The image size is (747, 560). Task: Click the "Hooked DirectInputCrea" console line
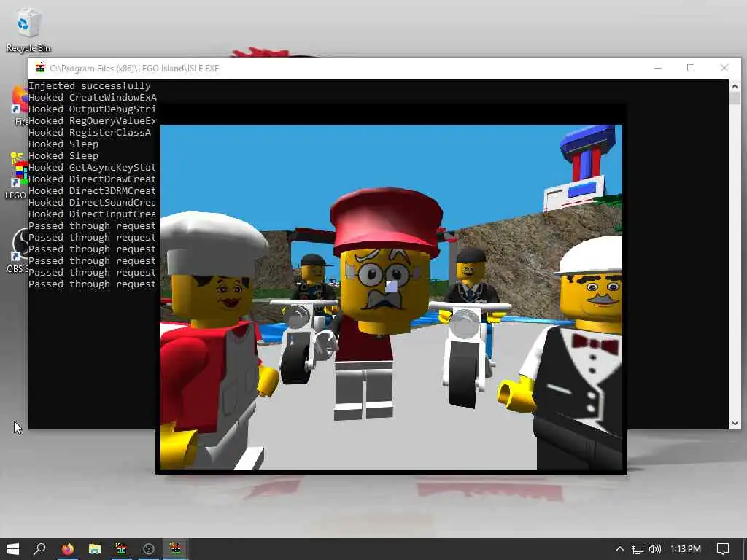coord(92,214)
